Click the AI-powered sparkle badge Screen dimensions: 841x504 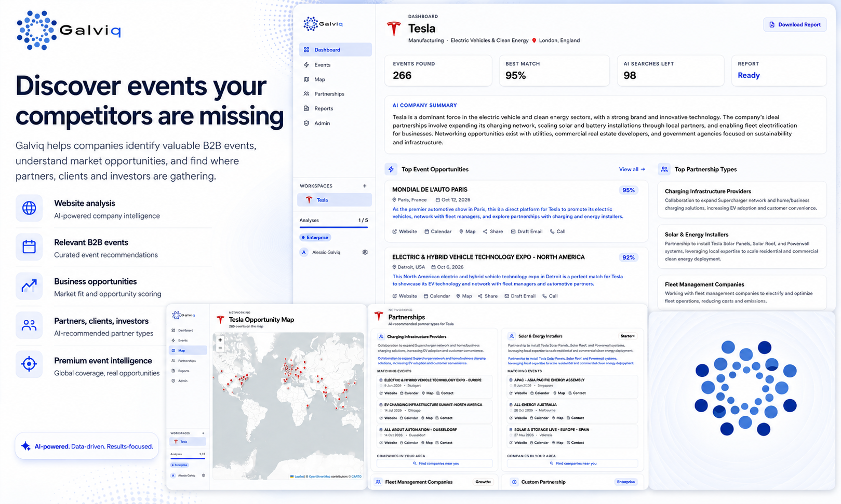pyautogui.click(x=87, y=446)
